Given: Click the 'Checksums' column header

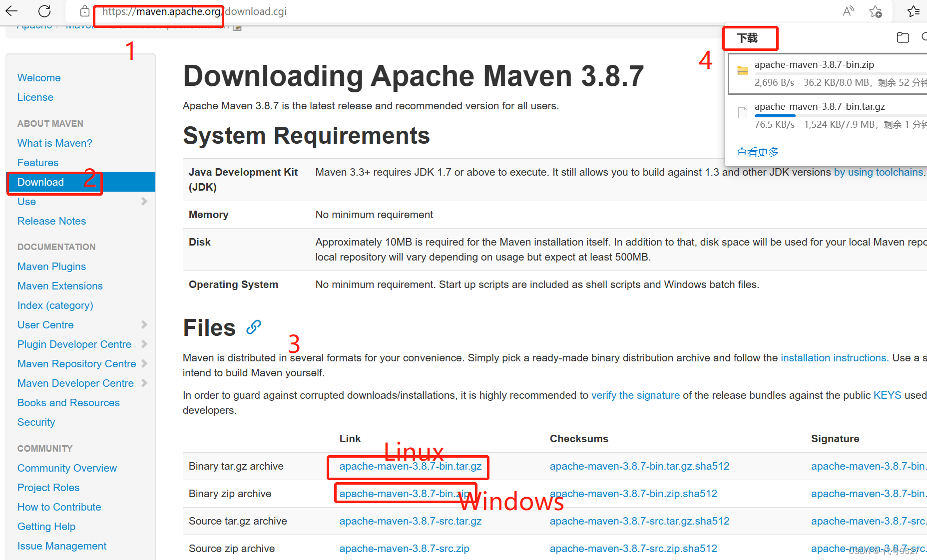Looking at the screenshot, I should point(579,439).
